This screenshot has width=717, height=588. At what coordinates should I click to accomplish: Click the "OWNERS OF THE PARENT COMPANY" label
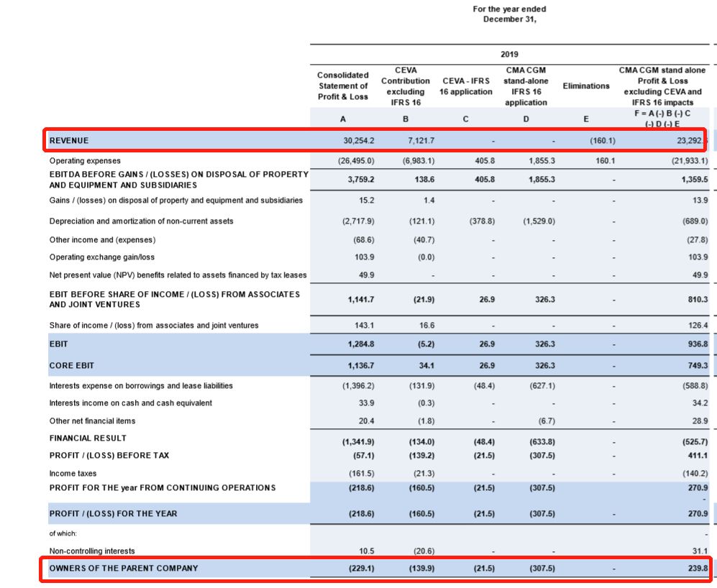[123, 568]
